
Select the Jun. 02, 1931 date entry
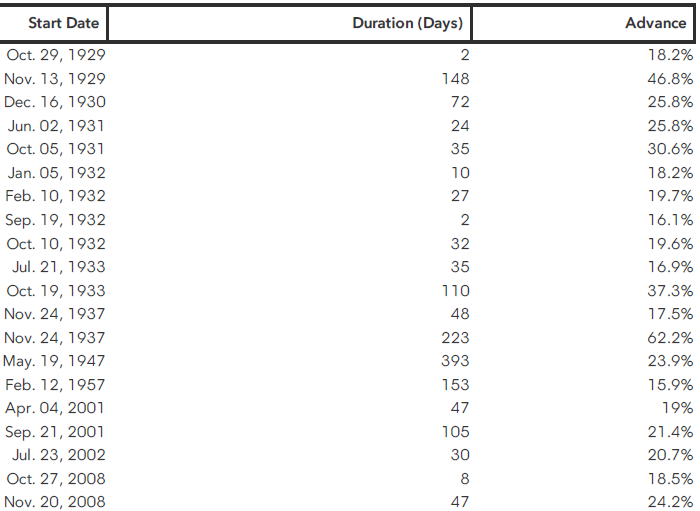click(56, 126)
